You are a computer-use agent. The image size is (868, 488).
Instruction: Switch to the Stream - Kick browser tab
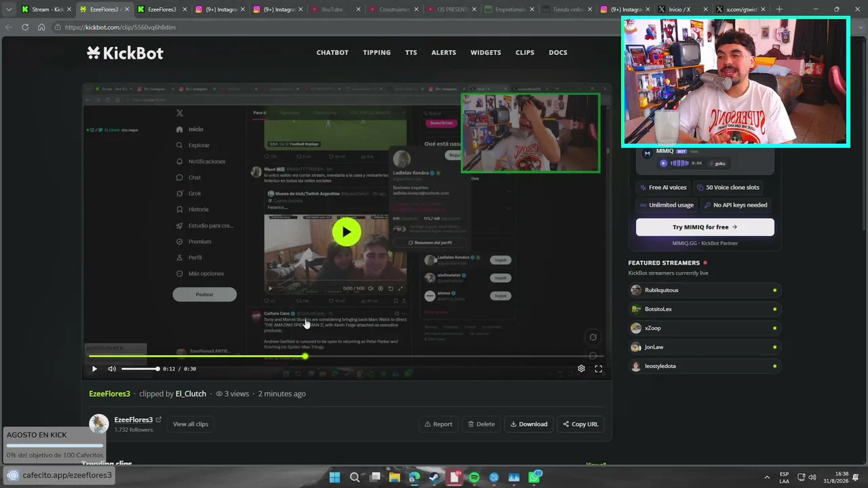[45, 9]
